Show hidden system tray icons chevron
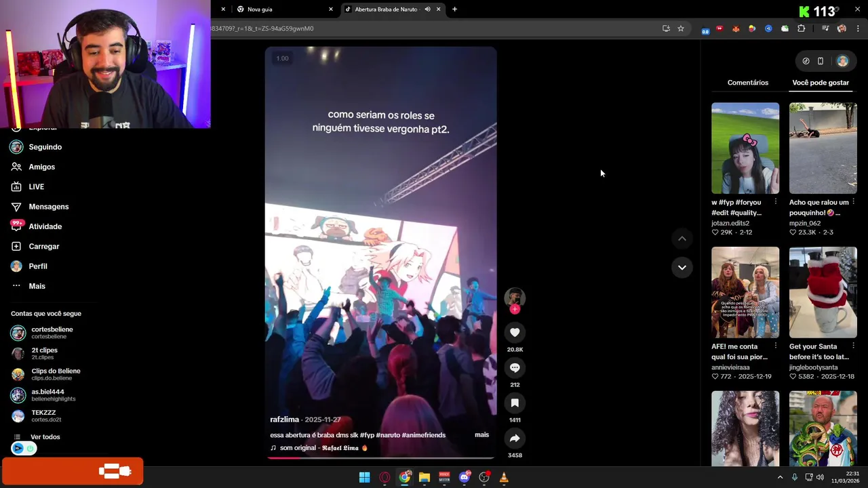The height and width of the screenshot is (488, 868). coord(780,477)
